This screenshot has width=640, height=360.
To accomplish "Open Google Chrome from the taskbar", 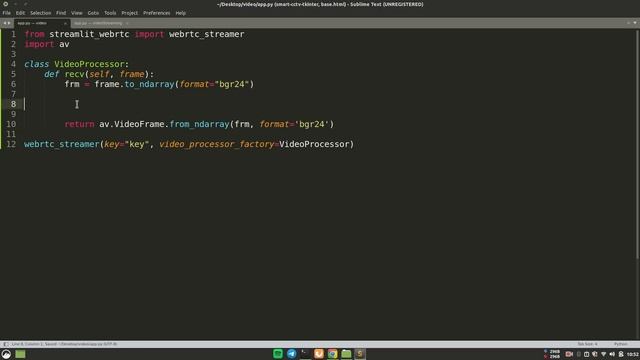I will coord(332,354).
